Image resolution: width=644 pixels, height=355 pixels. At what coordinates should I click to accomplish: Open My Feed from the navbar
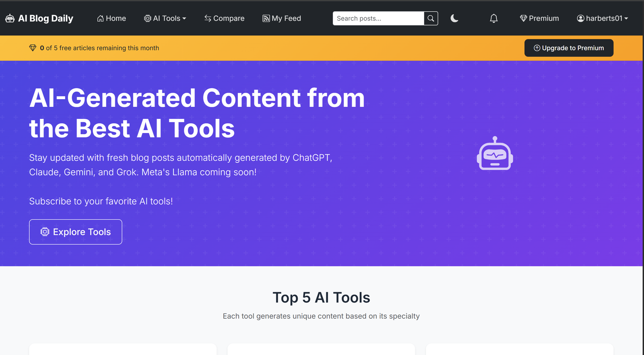tap(282, 19)
